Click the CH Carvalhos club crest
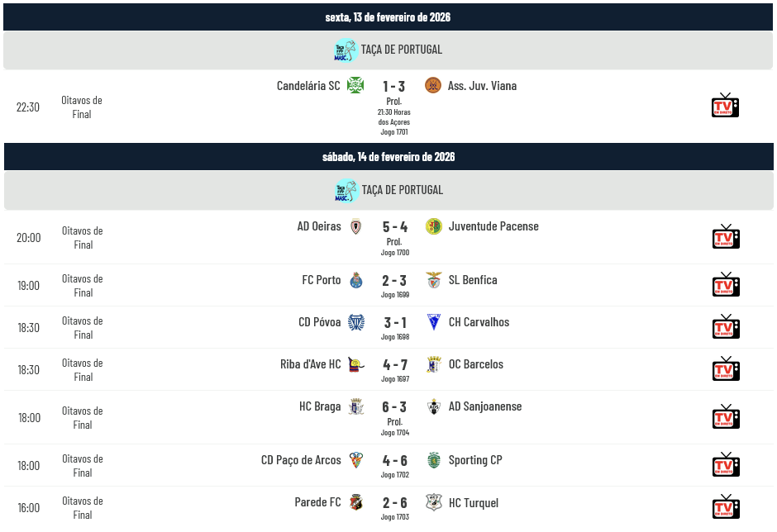This screenshot has width=777, height=532. (x=434, y=322)
